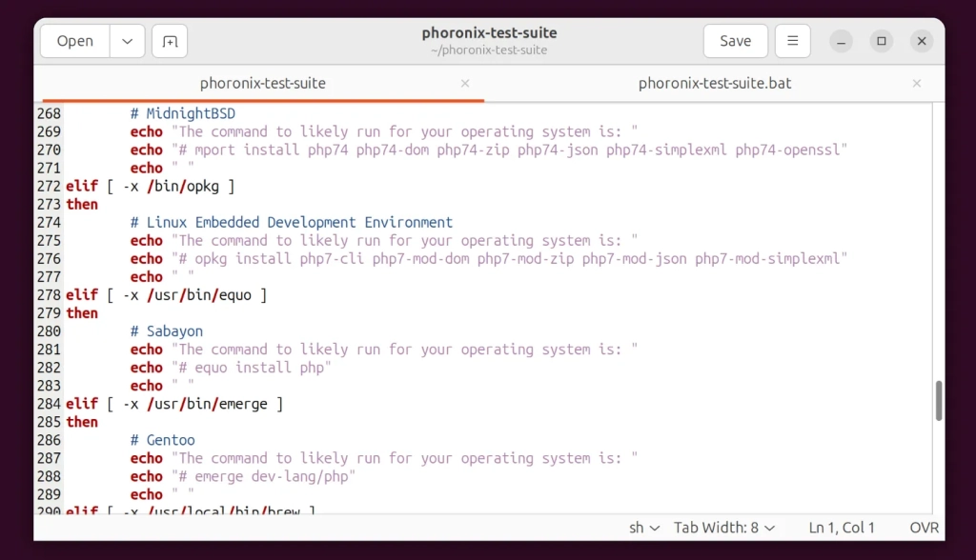Save the current document

click(x=735, y=41)
